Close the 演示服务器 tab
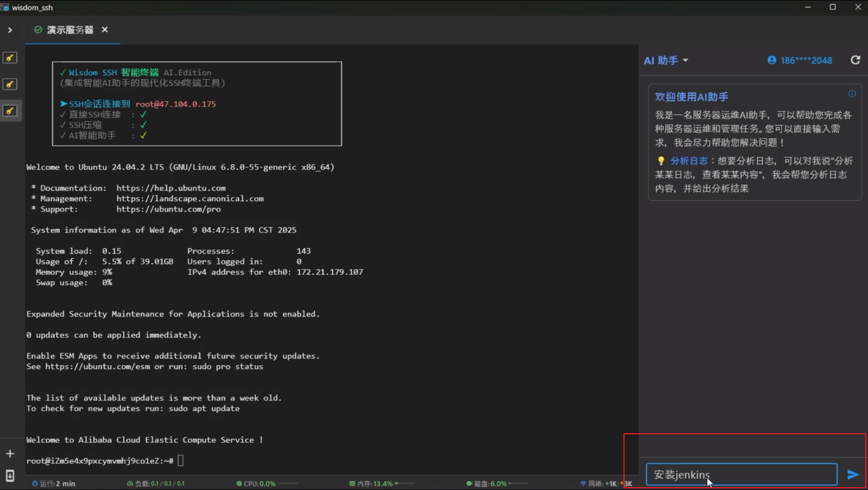This screenshot has height=490, width=868. click(x=105, y=30)
